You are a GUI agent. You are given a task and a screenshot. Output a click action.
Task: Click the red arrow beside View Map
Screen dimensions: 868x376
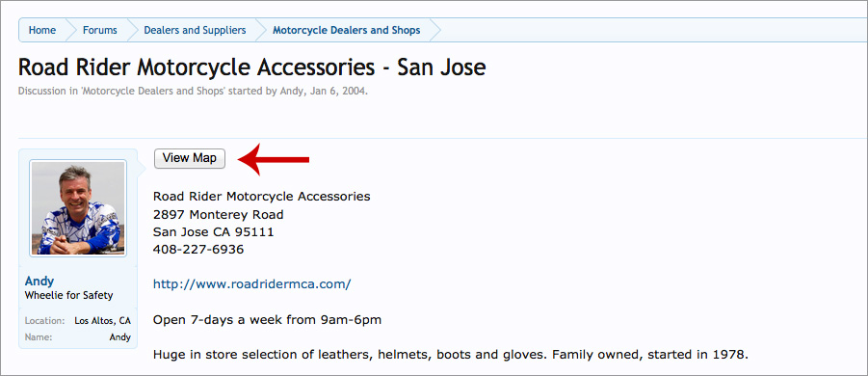(x=274, y=159)
